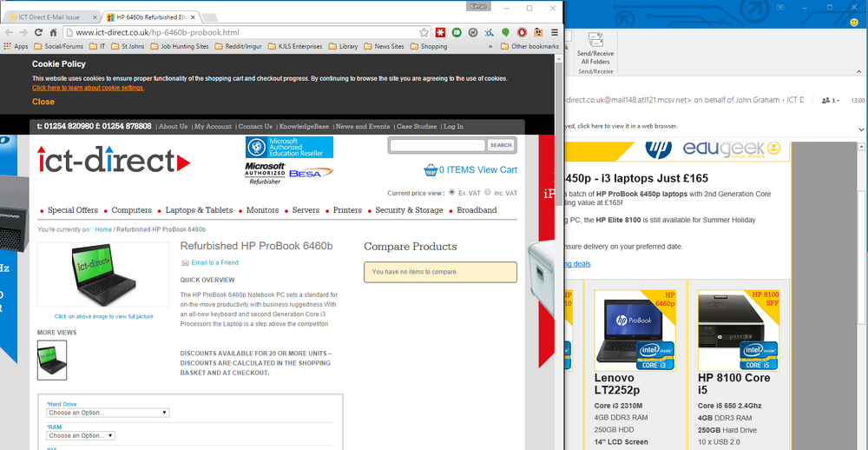Click Chrome's forward navigation arrow
The width and height of the screenshot is (868, 450).
tap(23, 33)
